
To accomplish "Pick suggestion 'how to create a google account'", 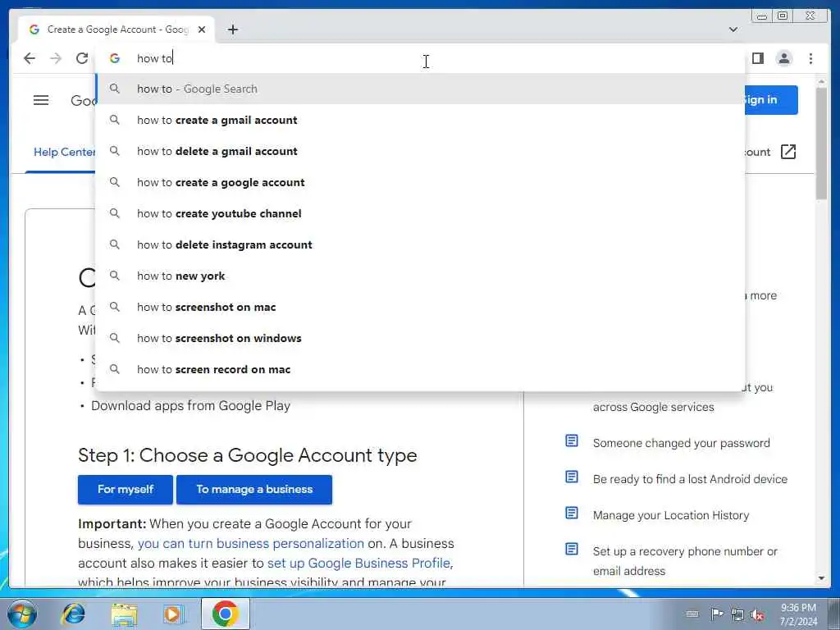I will pyautogui.click(x=421, y=182).
